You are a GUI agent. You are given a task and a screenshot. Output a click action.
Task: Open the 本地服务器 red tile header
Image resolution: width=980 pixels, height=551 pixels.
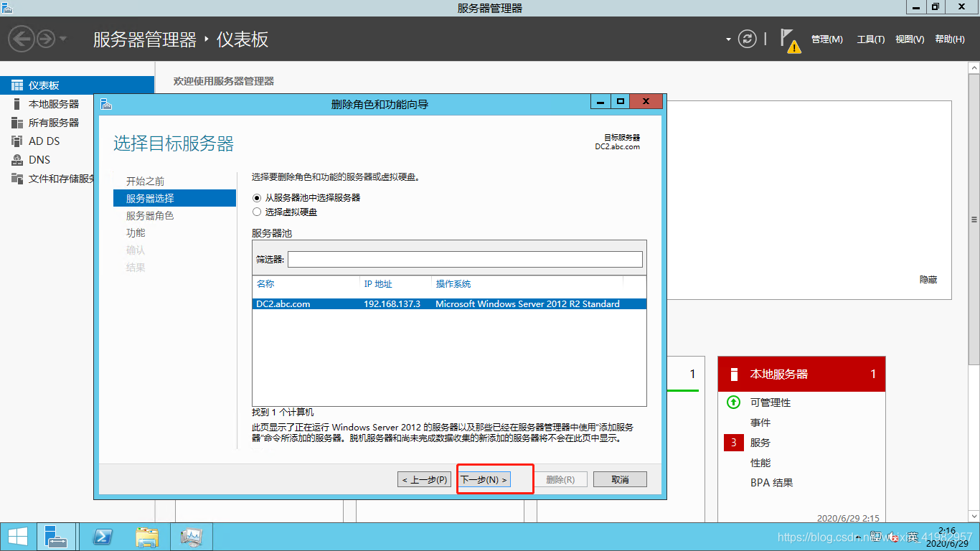[801, 374]
